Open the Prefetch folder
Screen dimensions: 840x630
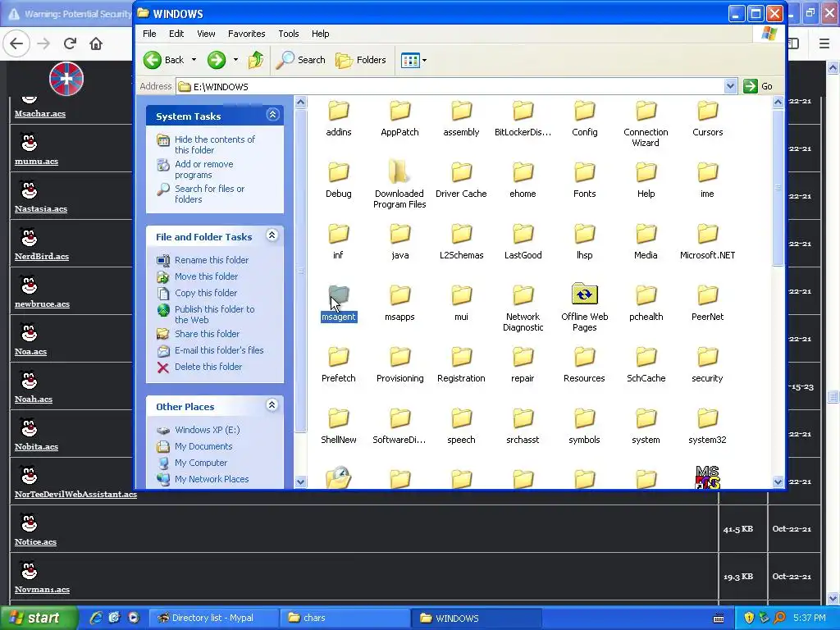pyautogui.click(x=339, y=365)
